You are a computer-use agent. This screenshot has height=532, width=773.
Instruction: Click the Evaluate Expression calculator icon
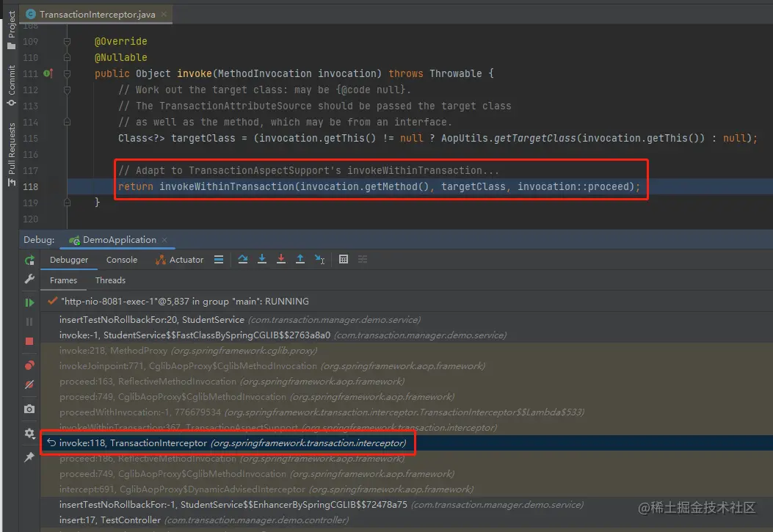click(344, 259)
